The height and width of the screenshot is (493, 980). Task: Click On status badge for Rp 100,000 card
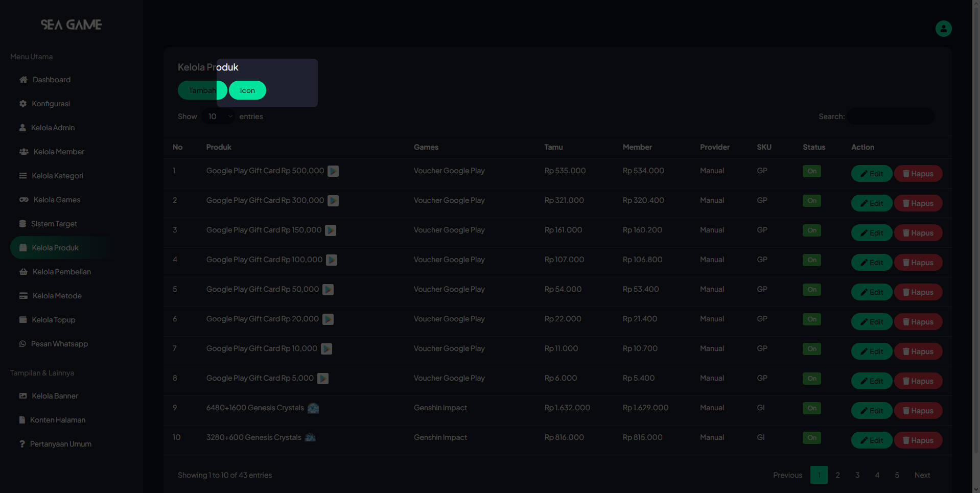(812, 260)
